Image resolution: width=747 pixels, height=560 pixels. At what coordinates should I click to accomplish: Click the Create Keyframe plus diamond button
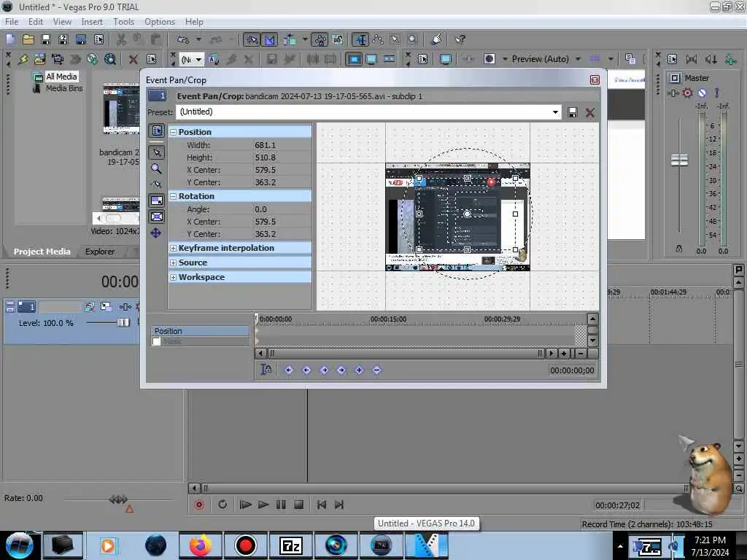point(359,370)
